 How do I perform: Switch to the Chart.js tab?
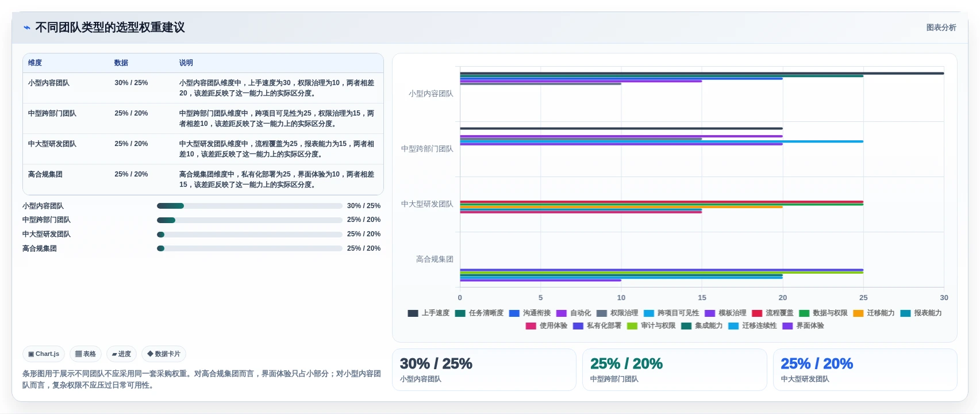pyautogui.click(x=44, y=354)
